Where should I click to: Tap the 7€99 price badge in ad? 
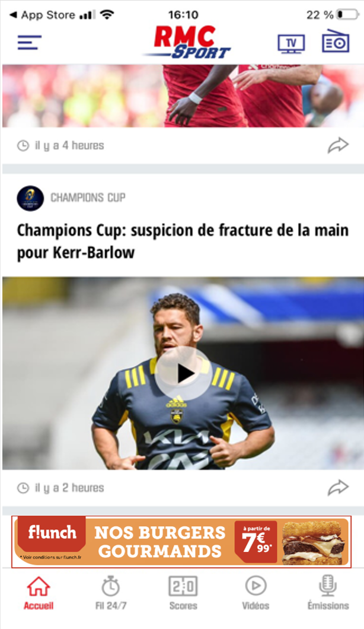coord(257,542)
